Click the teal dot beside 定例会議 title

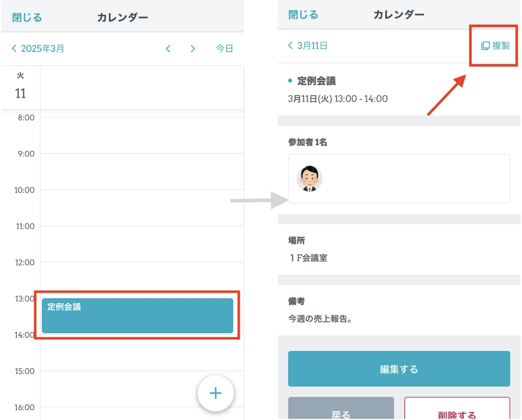coord(290,81)
